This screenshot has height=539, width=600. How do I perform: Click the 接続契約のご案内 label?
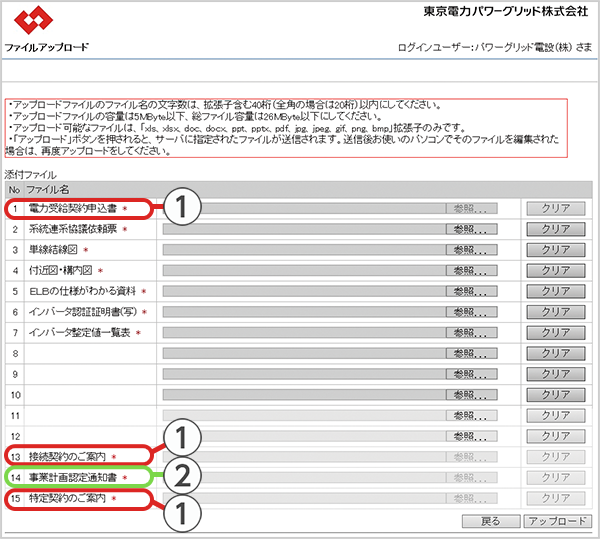click(x=67, y=457)
